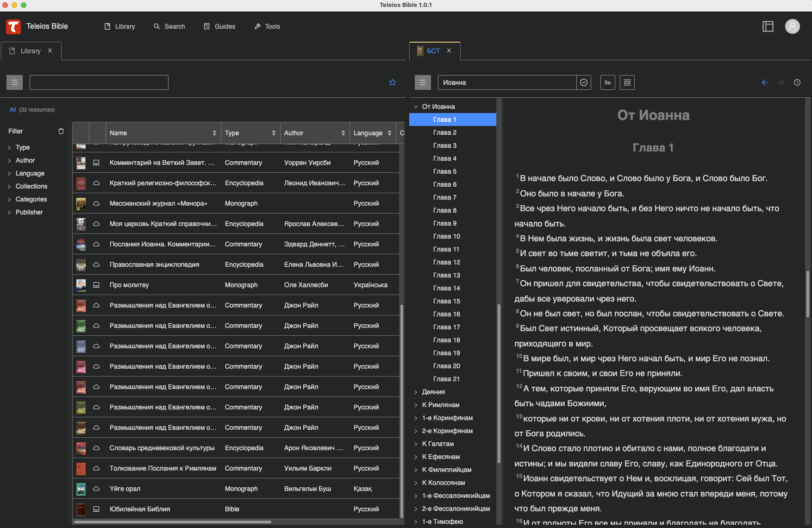Image resolution: width=812 pixels, height=528 pixels.
Task: Click the library search input field
Action: point(99,82)
